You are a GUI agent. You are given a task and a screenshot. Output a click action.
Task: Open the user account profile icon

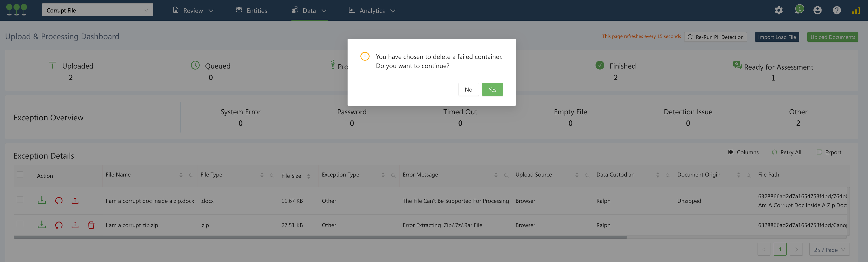[817, 10]
